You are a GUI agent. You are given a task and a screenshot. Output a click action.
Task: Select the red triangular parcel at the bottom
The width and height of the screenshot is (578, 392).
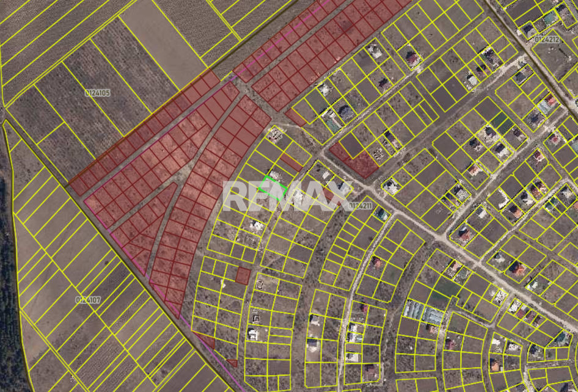pyautogui.click(x=207, y=341)
